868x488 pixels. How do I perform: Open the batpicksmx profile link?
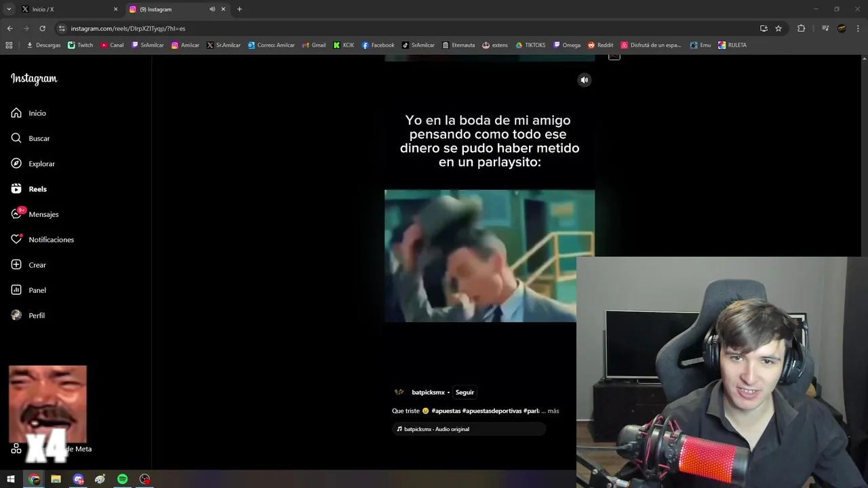[428, 392]
